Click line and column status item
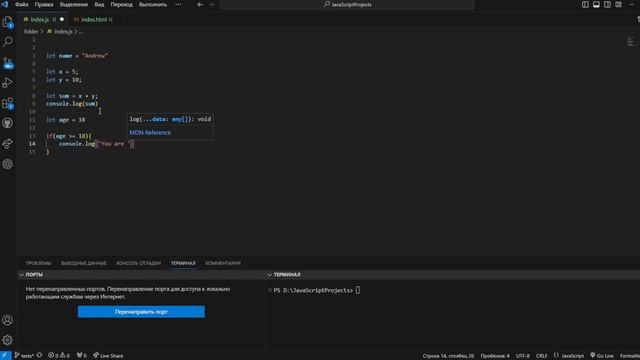The width and height of the screenshot is (640, 360). point(448,356)
